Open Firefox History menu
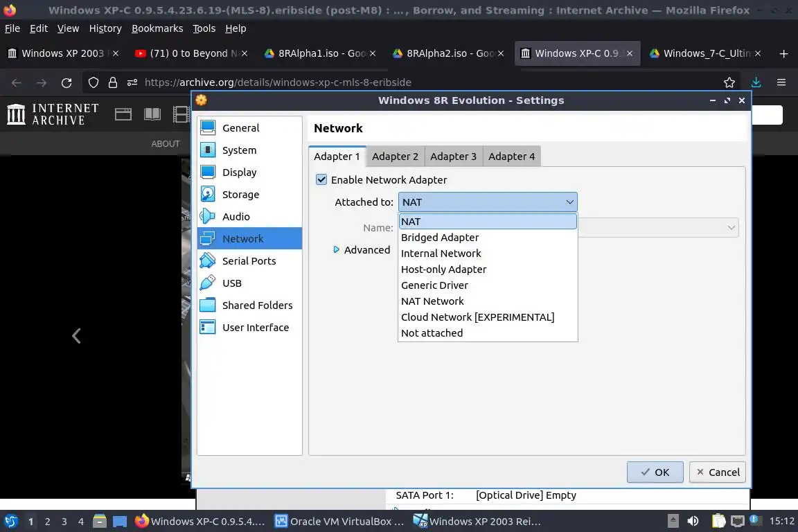Screen dimensions: 798x532 105,28
